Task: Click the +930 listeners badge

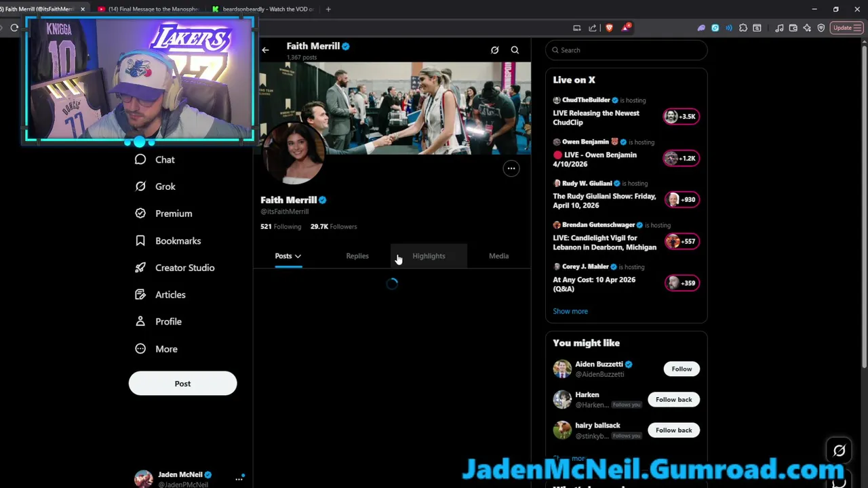Action: pos(682,199)
